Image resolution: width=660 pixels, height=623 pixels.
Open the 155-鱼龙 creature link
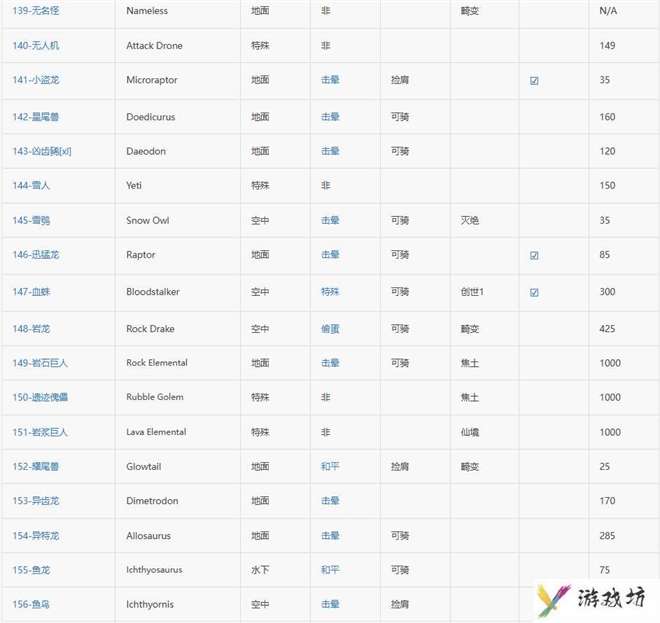click(31, 570)
